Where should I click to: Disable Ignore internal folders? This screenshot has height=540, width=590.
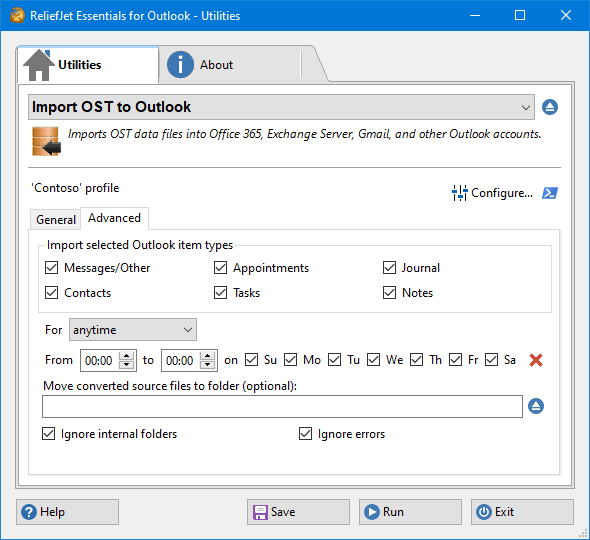49,434
